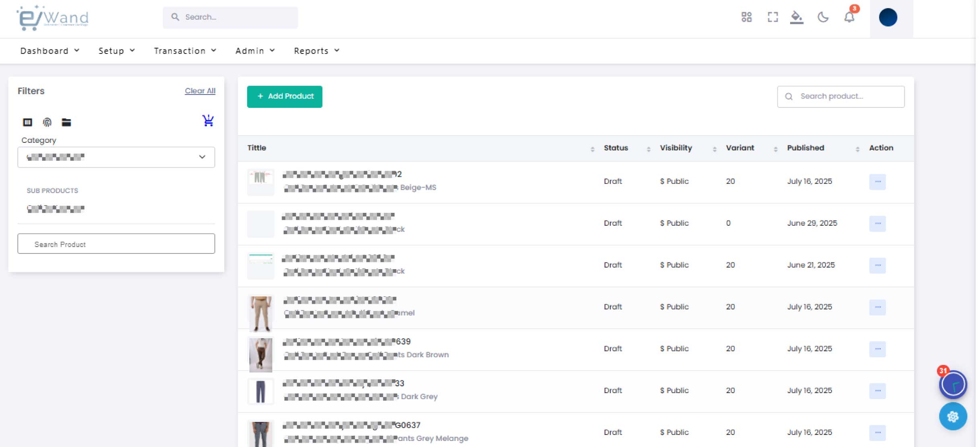980x447 pixels.
Task: Click the fingerprint icon in Filters panel
Action: click(x=47, y=122)
